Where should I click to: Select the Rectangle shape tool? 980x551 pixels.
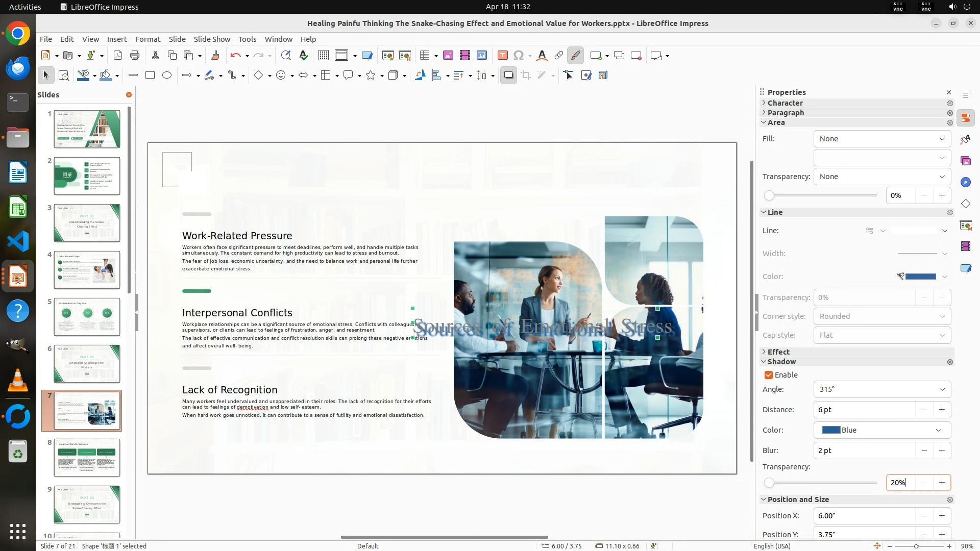point(150,76)
